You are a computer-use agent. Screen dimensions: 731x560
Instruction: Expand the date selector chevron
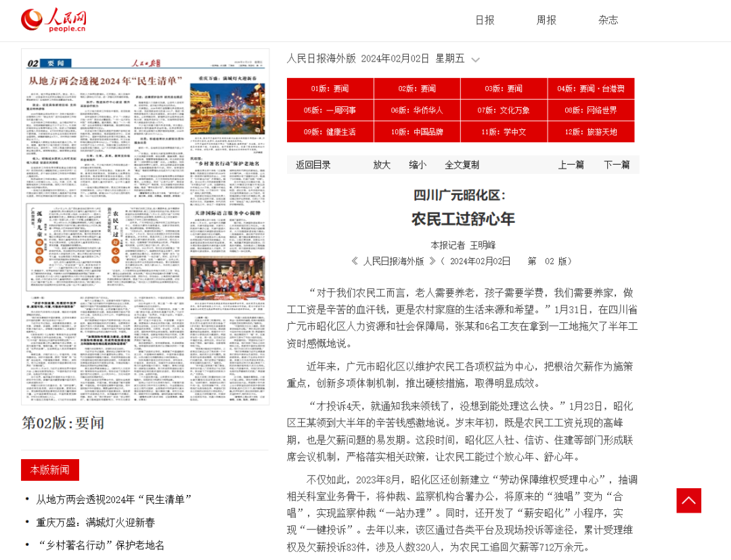pos(475,60)
